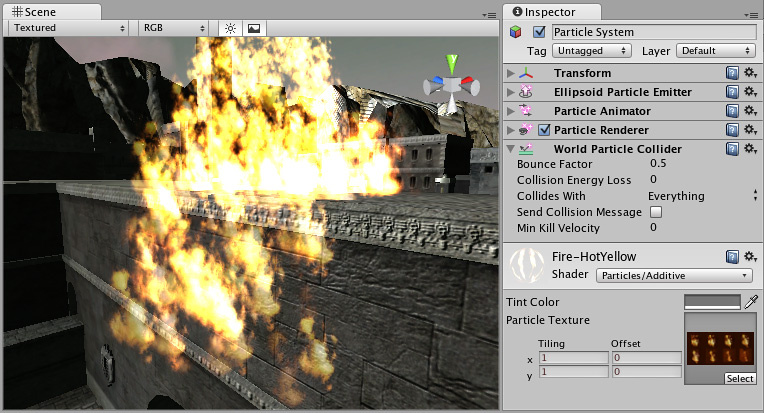The width and height of the screenshot is (764, 413).
Task: Open the Layer Default dropdown
Action: [714, 50]
